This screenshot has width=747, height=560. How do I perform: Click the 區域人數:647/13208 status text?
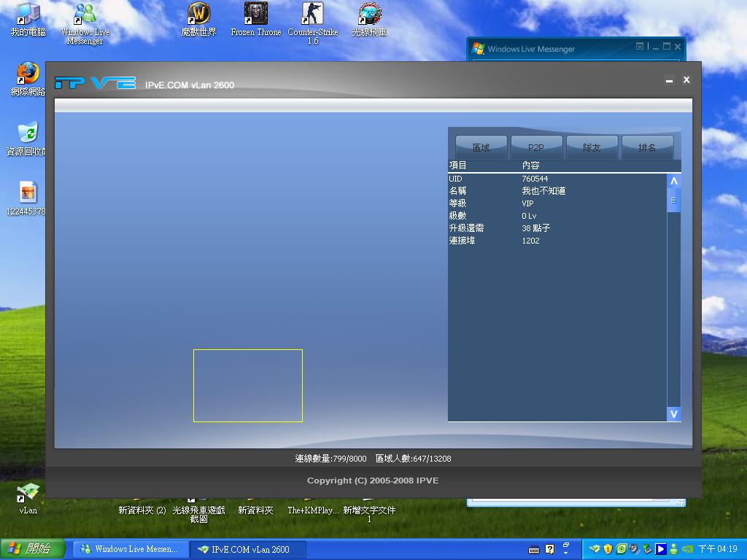tap(413, 459)
